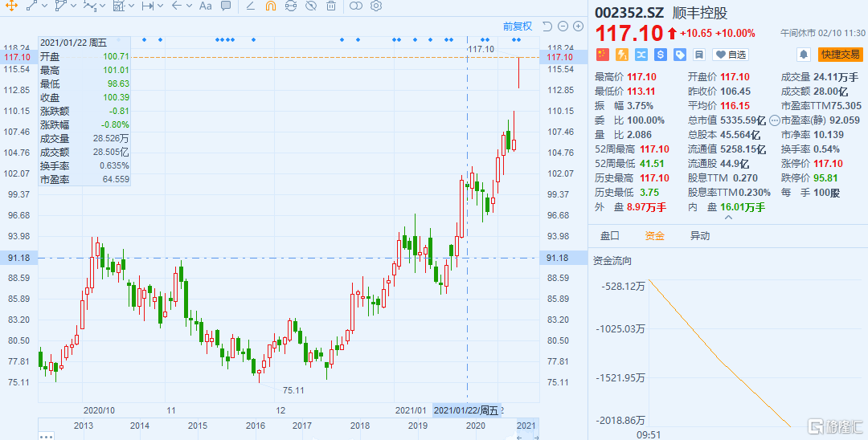This screenshot has height=440, width=868.
Task: Click the circular dots icon beside 总市值
Action: coord(775,120)
